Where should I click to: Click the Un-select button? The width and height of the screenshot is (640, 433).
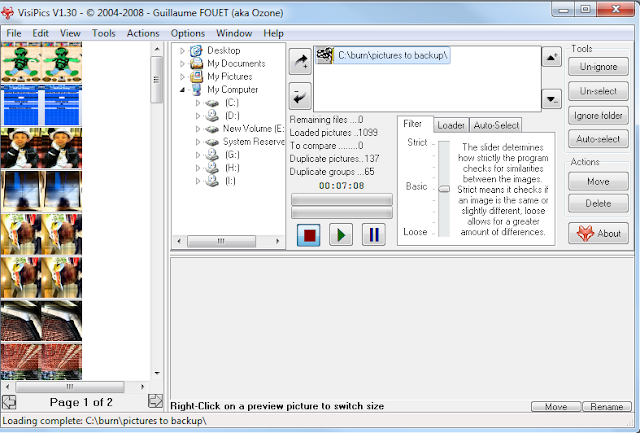598,91
